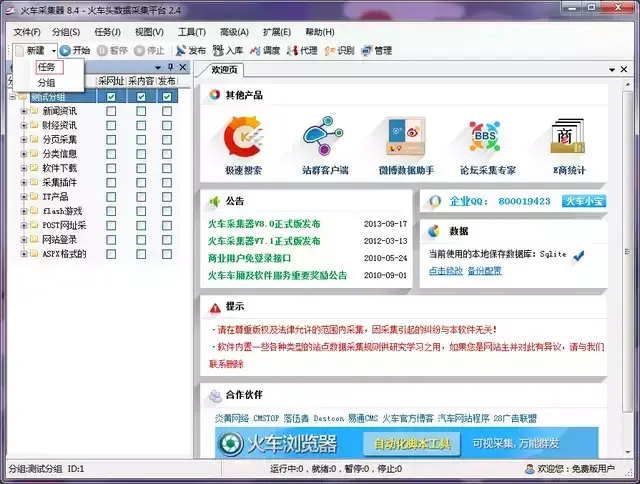The height and width of the screenshot is (484, 640).
Task: Click the 发布 publish toolbar icon
Action: [180, 51]
